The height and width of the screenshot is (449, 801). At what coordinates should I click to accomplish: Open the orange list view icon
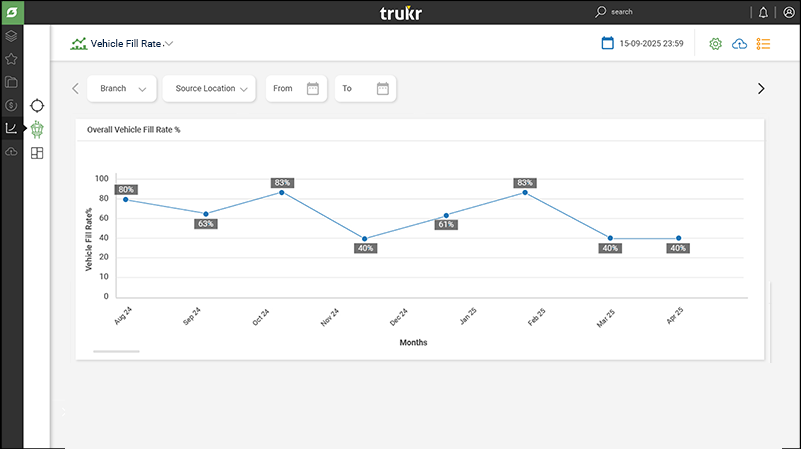coord(764,44)
